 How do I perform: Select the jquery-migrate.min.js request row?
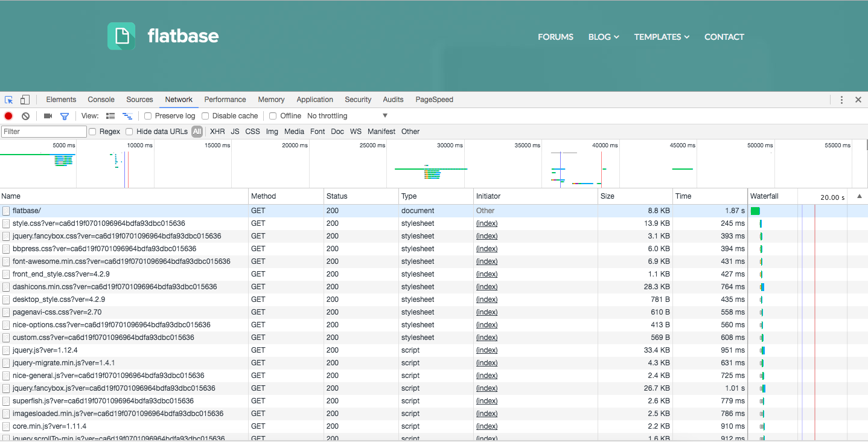click(434, 363)
